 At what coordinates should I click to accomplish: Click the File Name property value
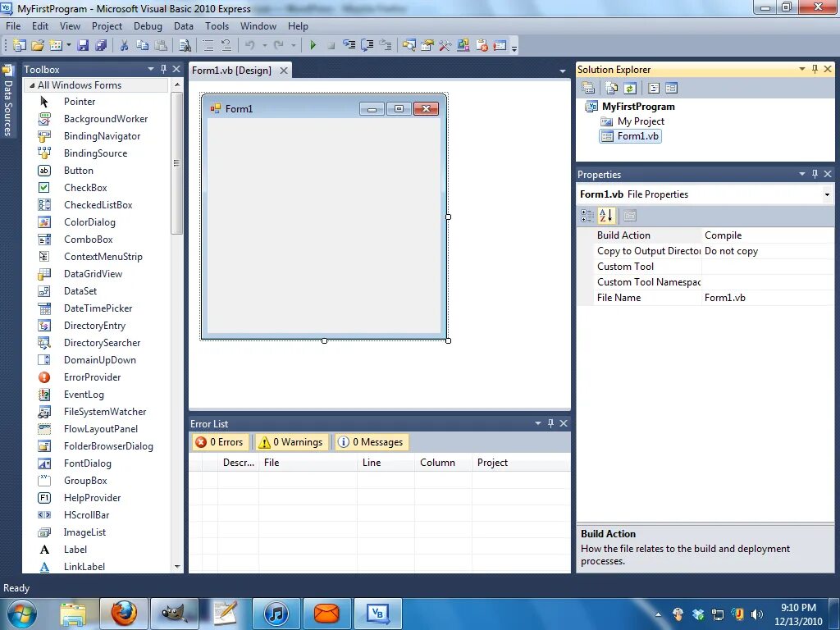coord(767,298)
